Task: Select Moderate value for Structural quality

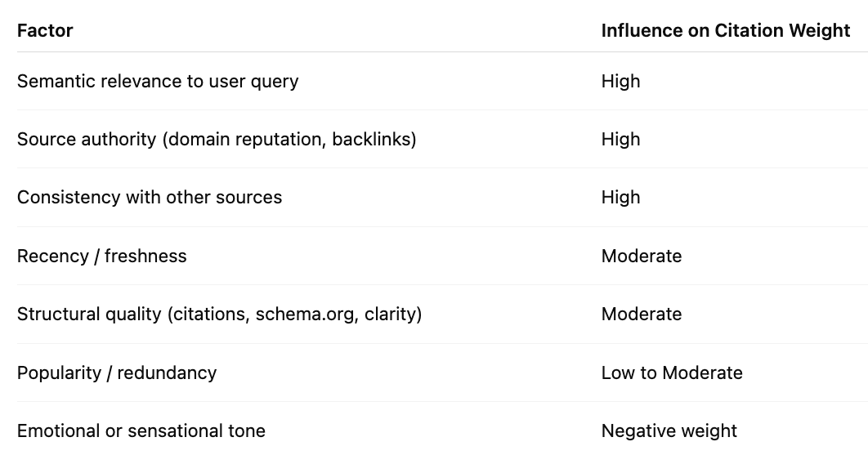Action: 642,315
